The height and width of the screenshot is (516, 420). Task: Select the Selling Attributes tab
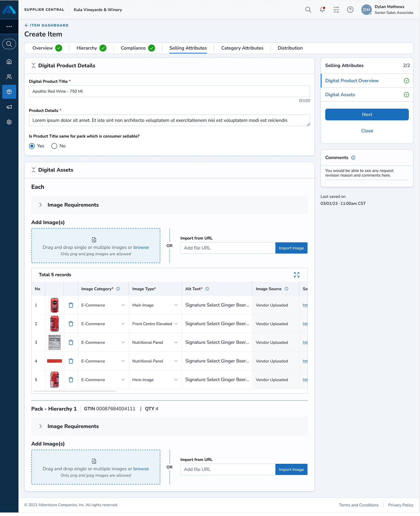(x=188, y=48)
